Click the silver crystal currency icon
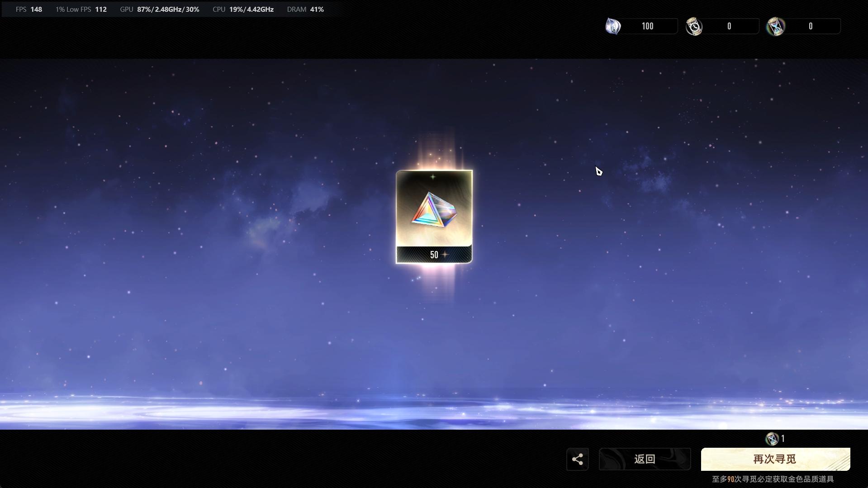Screen dimensions: 868x488 pos(613,26)
